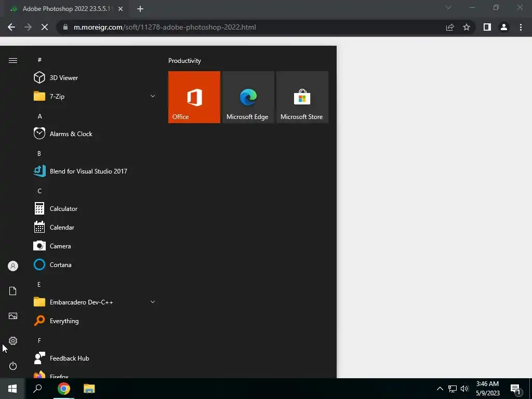Open Pictures from Start sidebar
The width and height of the screenshot is (532, 399).
pos(13,316)
